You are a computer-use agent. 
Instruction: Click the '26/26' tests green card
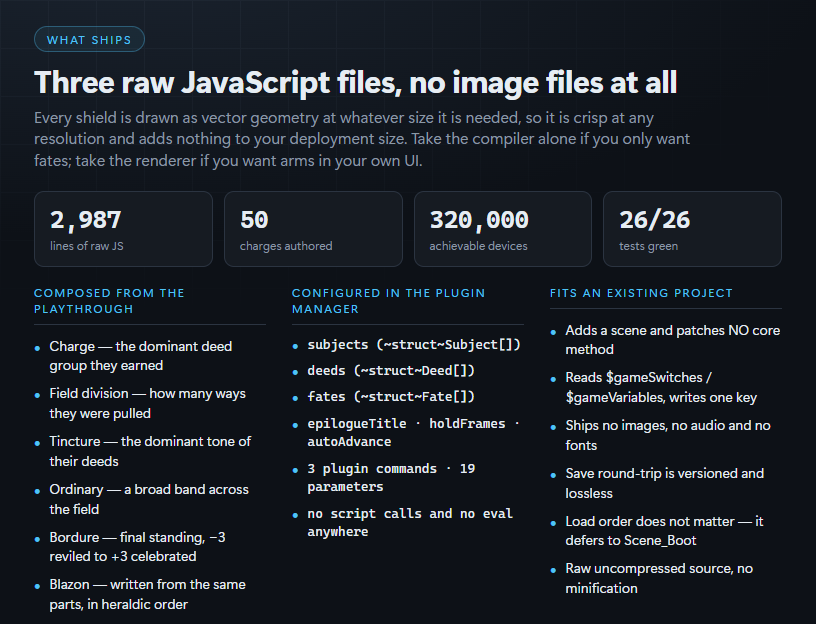point(692,229)
